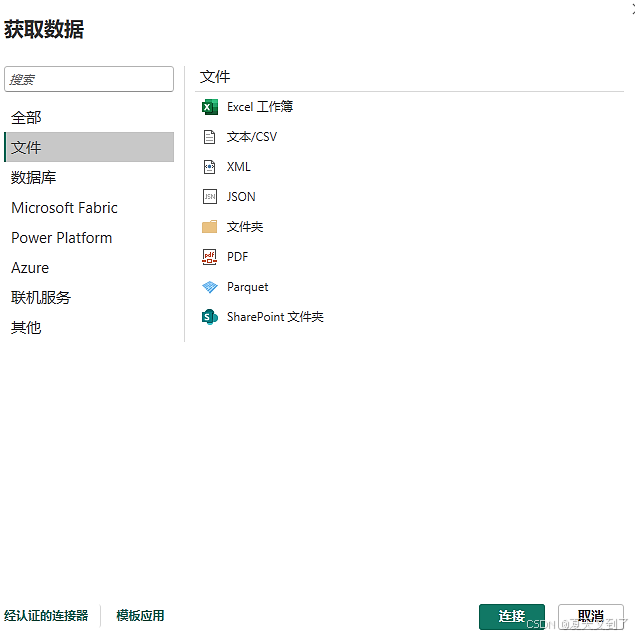Select the Excel 工作簿 label

click(x=260, y=107)
